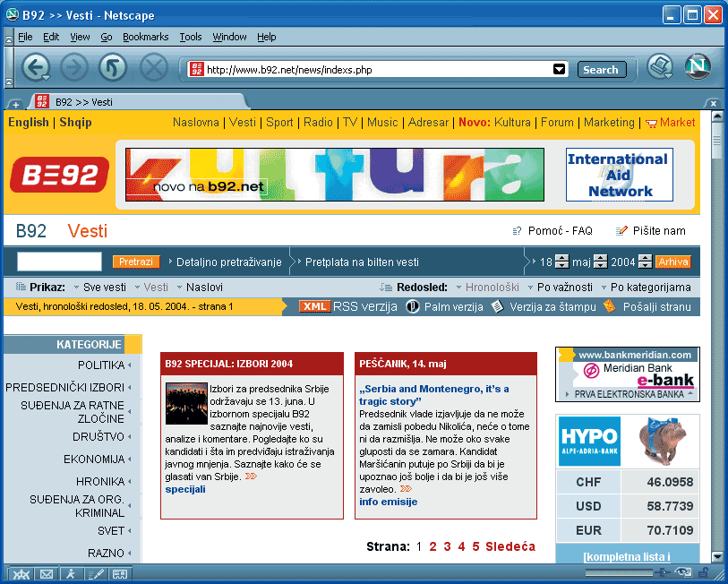Click the Izbori 2004 article thumbnail image
728x584 pixels.
[x=186, y=403]
